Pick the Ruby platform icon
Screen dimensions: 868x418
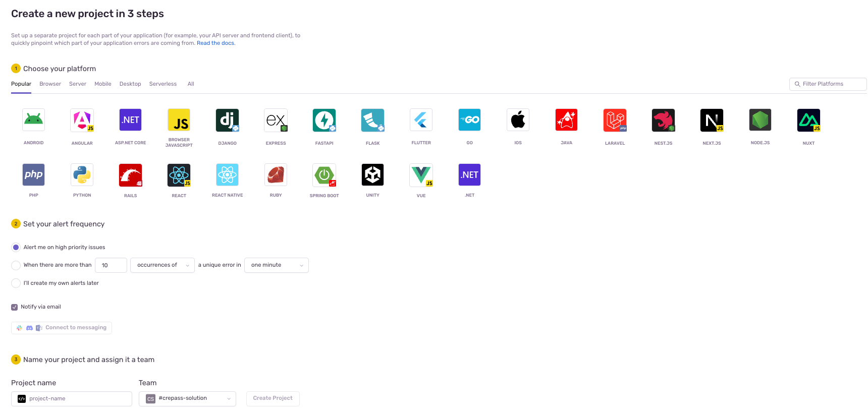coord(276,175)
